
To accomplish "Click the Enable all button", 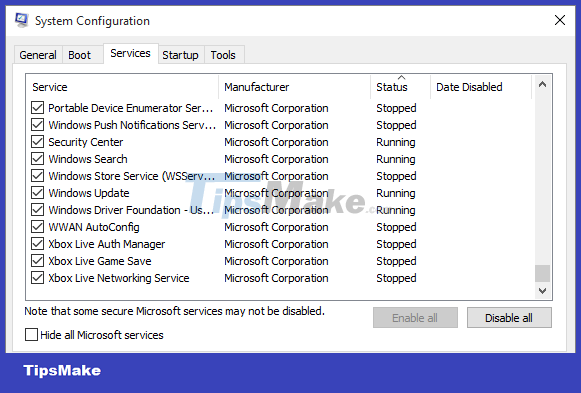I will (x=415, y=318).
